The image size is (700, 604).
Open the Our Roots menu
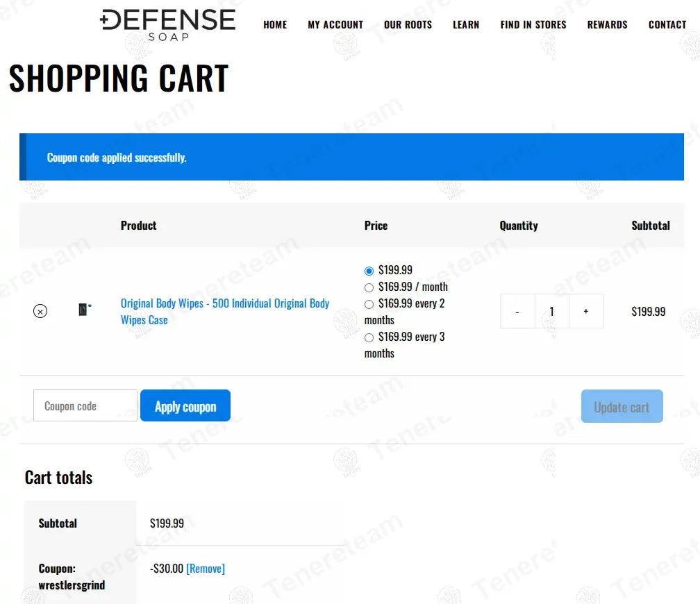408,24
